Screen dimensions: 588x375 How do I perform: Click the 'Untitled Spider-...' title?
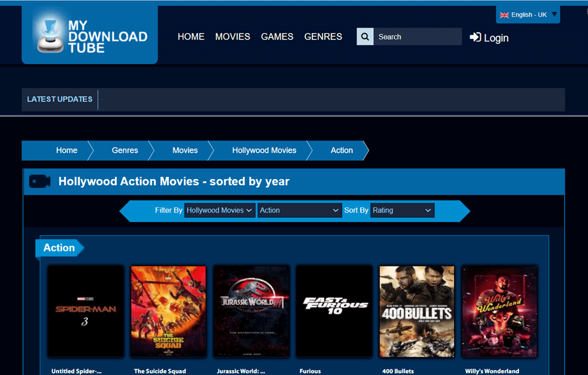click(76, 371)
